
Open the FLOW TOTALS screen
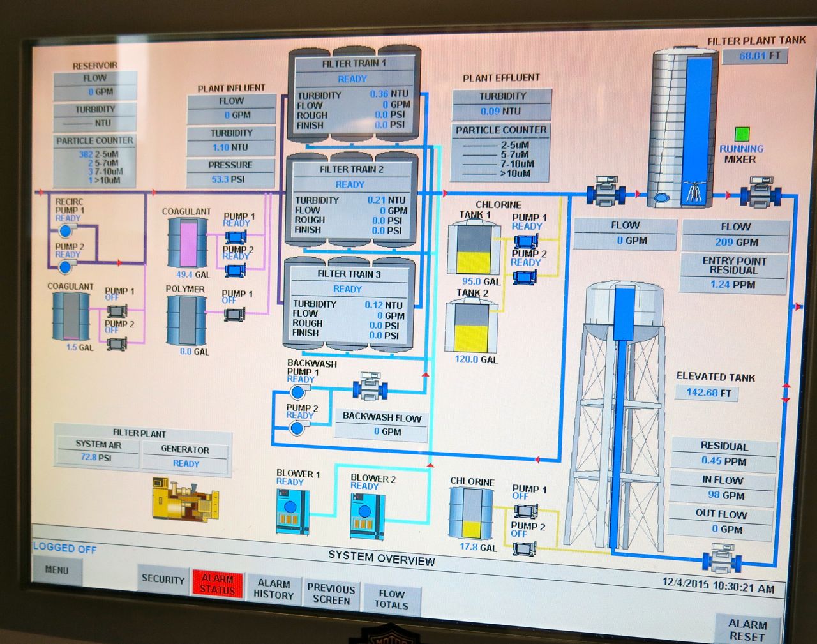[x=392, y=597]
